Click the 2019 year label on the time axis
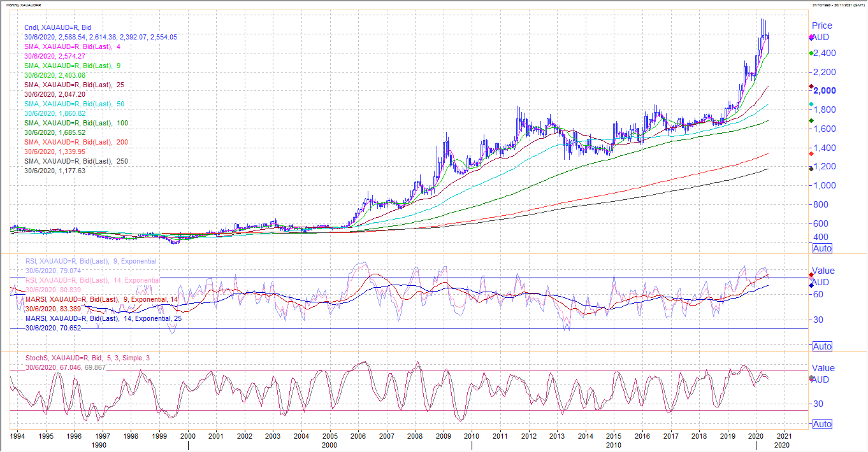Viewport: 868px width, 452px height. click(728, 437)
